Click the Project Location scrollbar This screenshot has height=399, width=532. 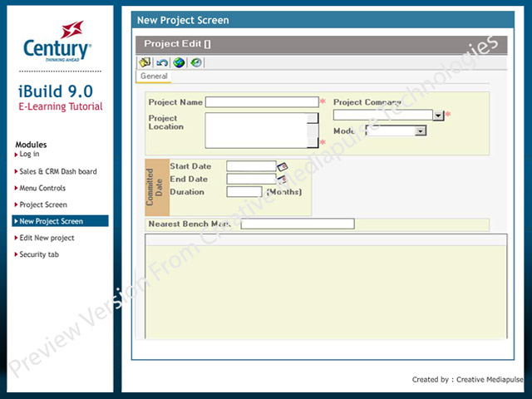click(313, 130)
